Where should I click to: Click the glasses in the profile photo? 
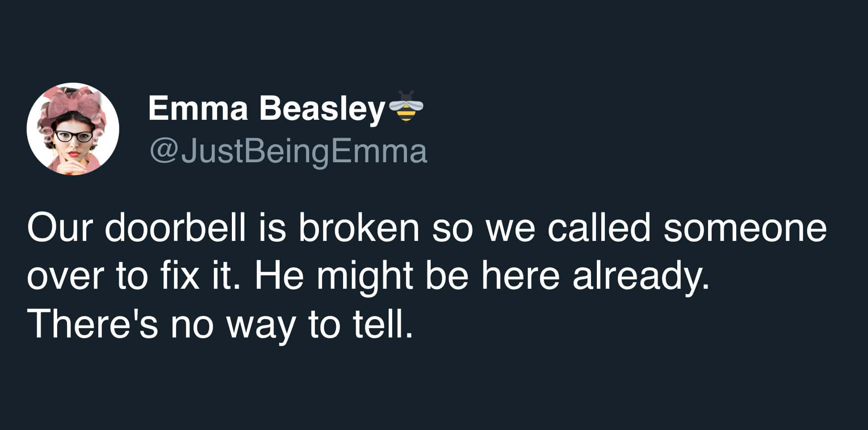(x=73, y=136)
